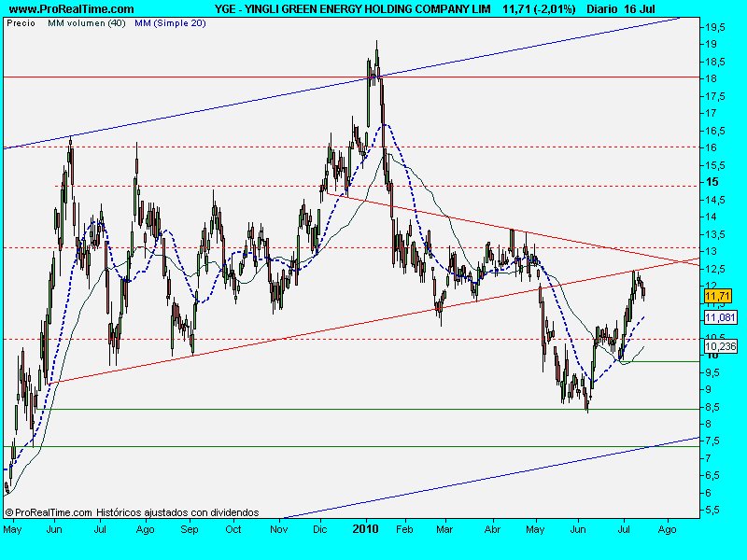747x560 pixels.
Task: Click the 18 price axis label
Action: point(711,79)
